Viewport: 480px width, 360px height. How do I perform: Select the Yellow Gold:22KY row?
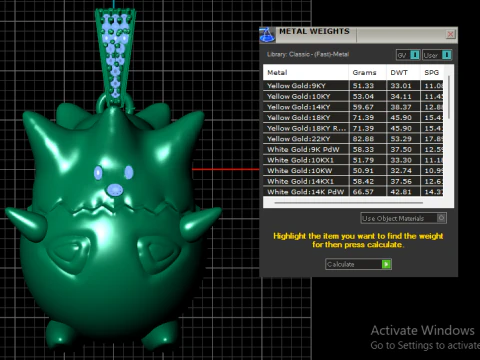point(353,139)
